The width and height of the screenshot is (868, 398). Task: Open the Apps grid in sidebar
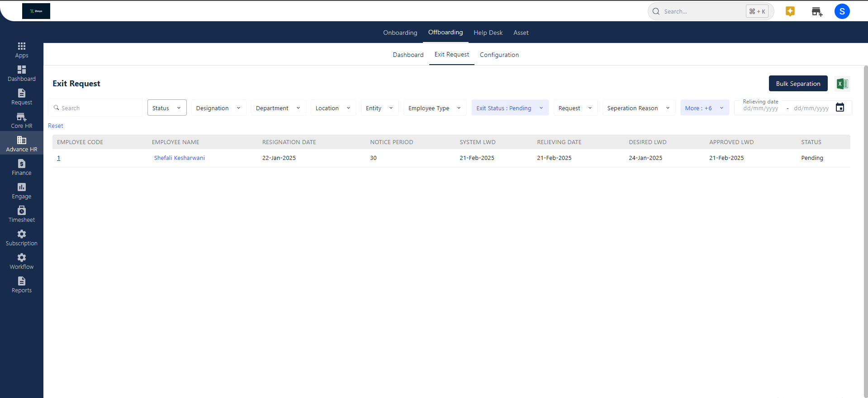tap(22, 50)
